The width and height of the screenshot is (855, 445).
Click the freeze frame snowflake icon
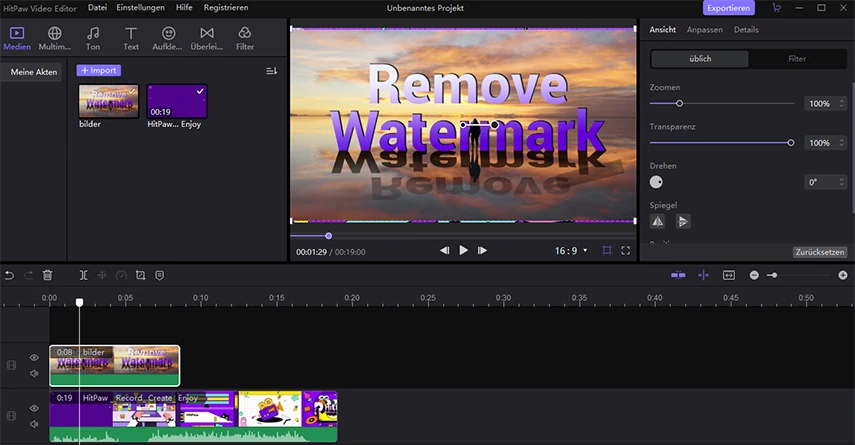tap(102, 275)
